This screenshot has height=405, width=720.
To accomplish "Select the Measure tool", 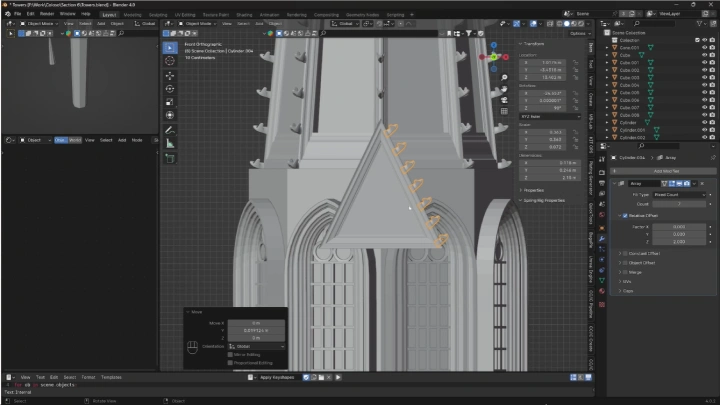I will (x=170, y=144).
